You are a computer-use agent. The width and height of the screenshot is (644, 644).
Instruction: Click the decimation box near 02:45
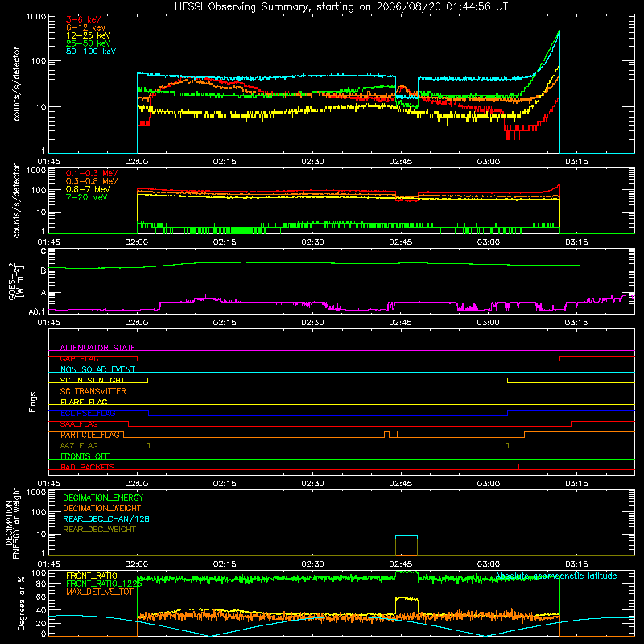tap(407, 546)
